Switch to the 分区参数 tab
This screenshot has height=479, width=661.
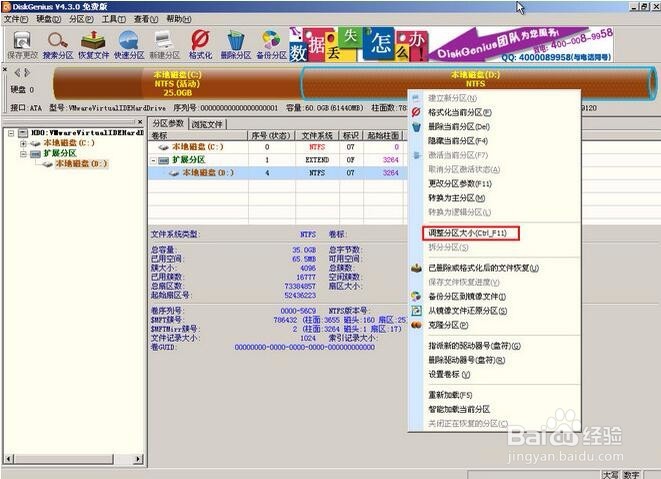click(168, 123)
